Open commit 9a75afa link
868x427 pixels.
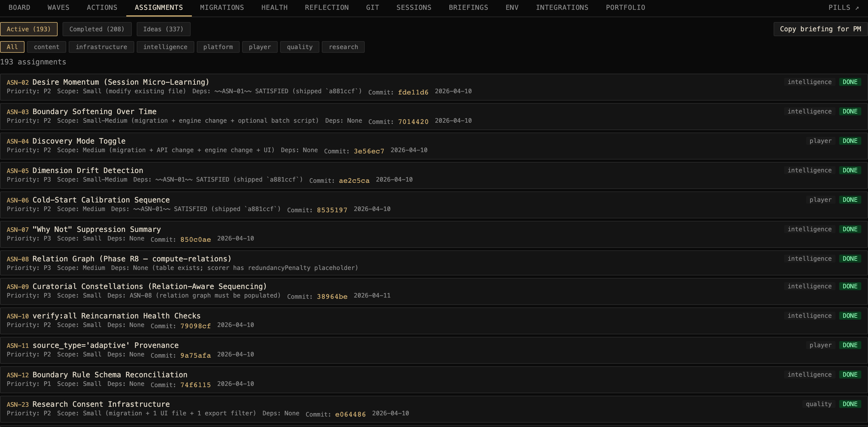(196, 355)
